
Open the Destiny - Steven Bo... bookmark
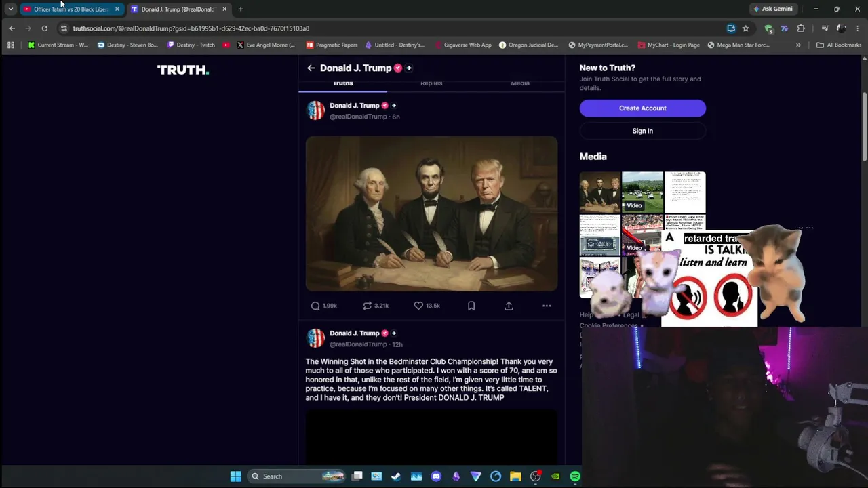tap(127, 45)
